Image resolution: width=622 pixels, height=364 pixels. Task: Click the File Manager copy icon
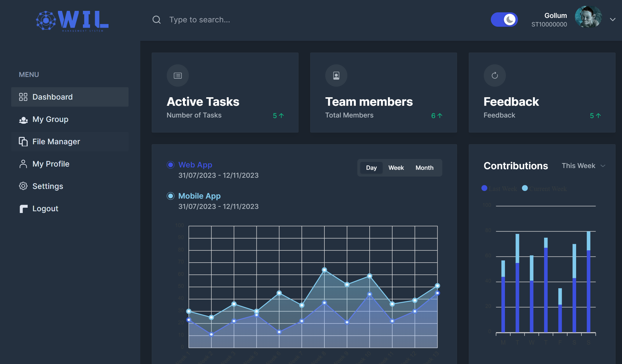[x=23, y=142]
